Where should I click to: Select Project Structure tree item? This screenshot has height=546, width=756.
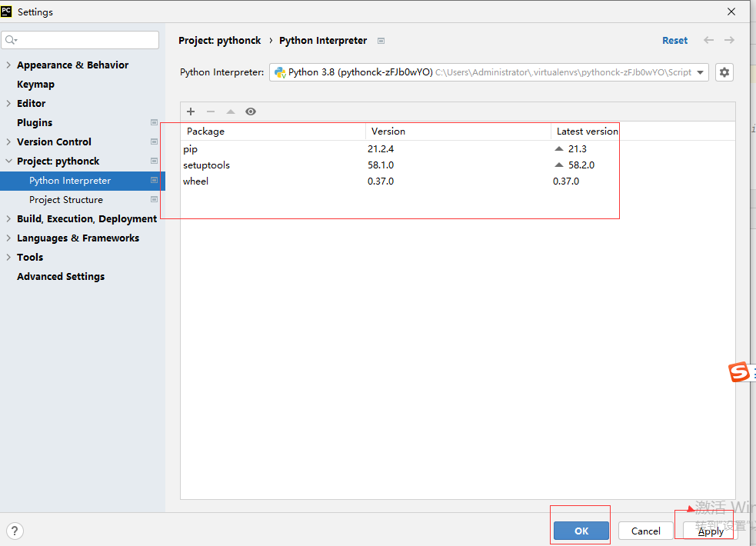click(66, 199)
